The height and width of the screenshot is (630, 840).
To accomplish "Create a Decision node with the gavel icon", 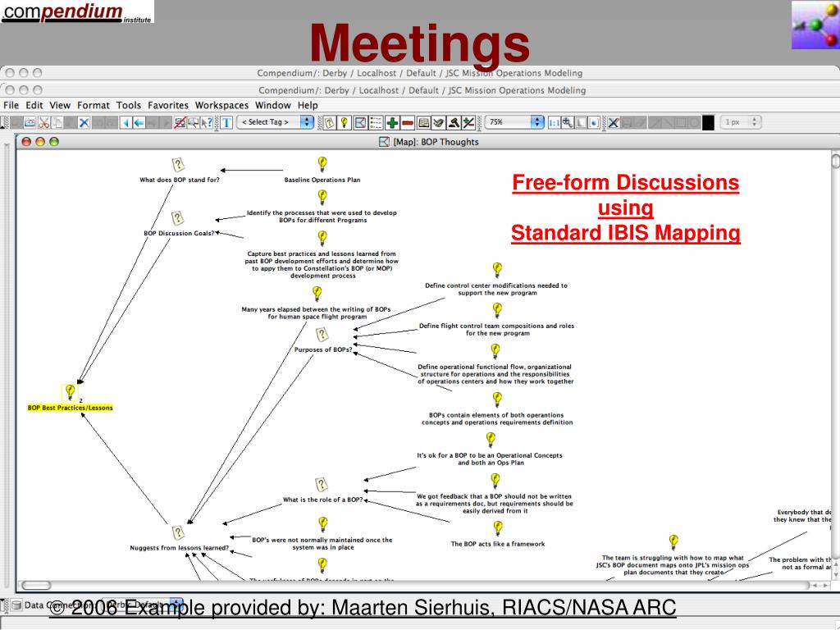I will (x=454, y=123).
